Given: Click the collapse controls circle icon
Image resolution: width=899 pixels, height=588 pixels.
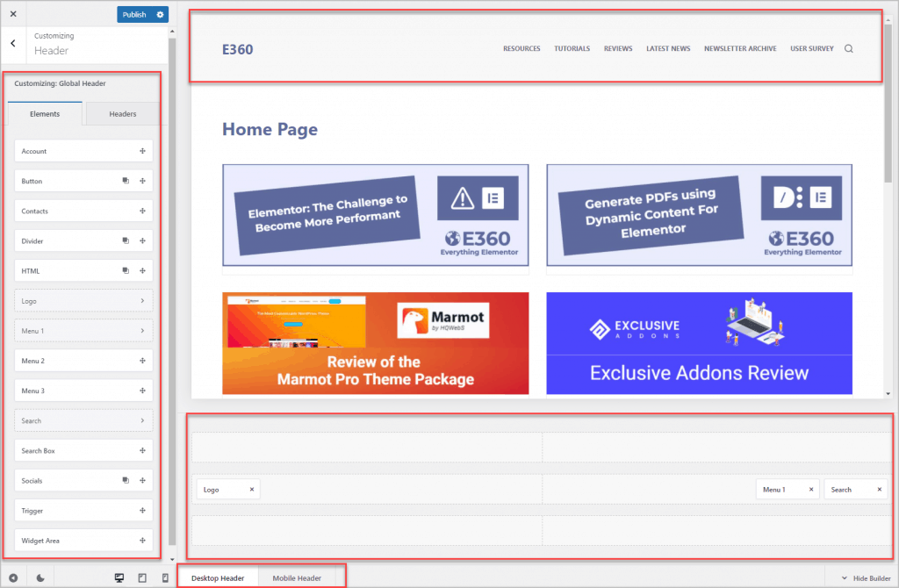Looking at the screenshot, I should click(13, 577).
